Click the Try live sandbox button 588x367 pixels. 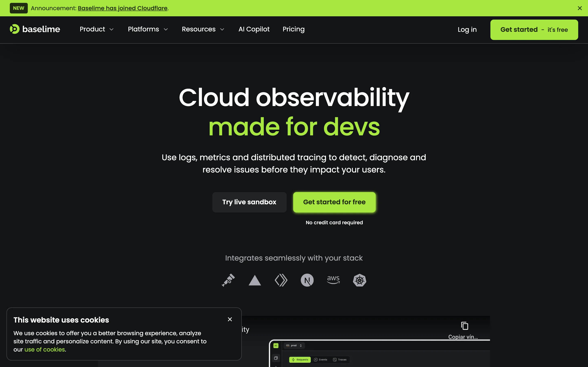(x=249, y=202)
